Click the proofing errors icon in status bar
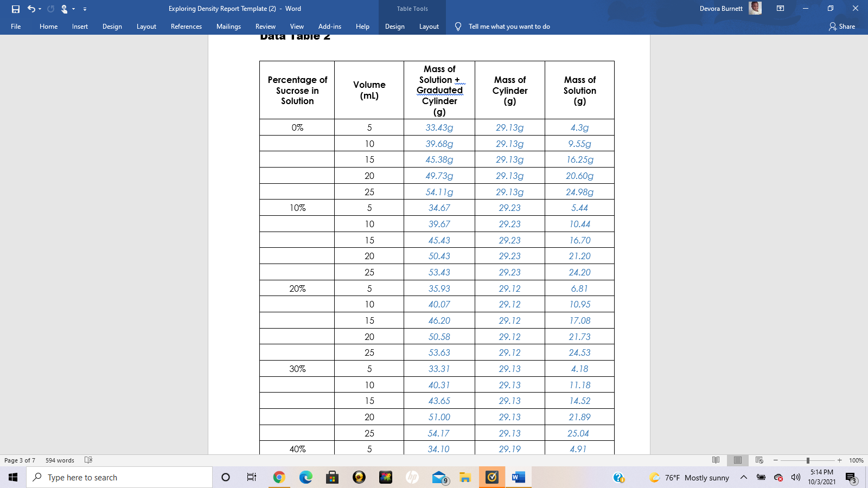This screenshot has height=488, width=868. (x=88, y=460)
